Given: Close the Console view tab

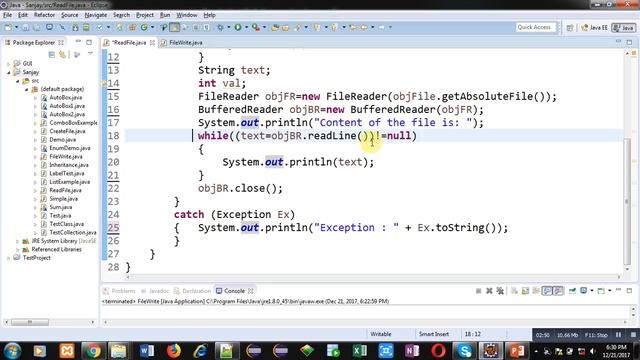Looking at the screenshot, I should pyautogui.click(x=251, y=291).
